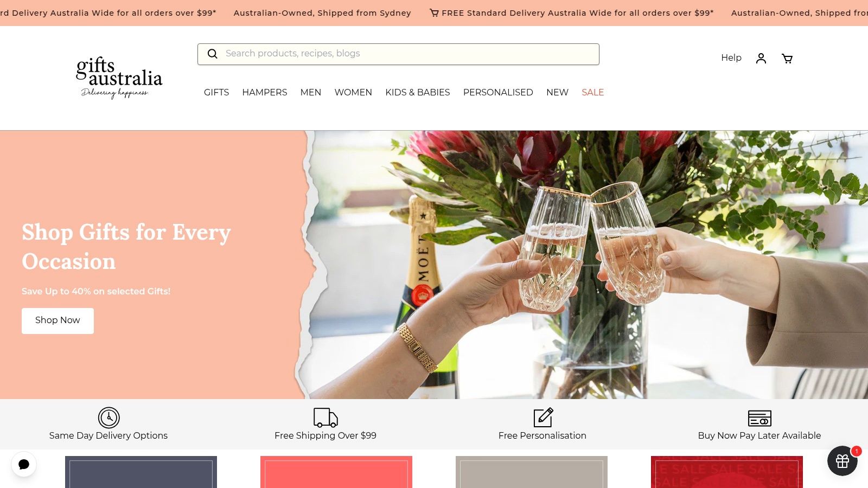The width and height of the screenshot is (868, 488).
Task: Click the Free Shipping truck icon
Action: pyautogui.click(x=325, y=418)
